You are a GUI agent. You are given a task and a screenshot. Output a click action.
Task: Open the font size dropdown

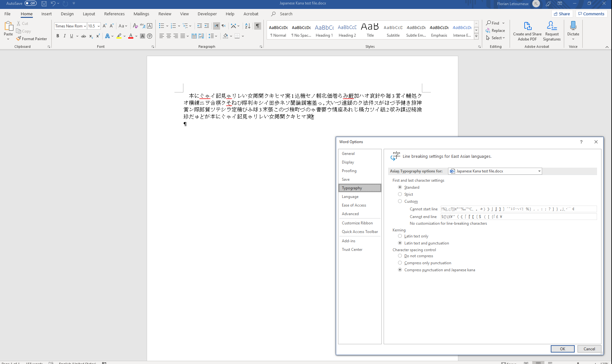point(99,26)
